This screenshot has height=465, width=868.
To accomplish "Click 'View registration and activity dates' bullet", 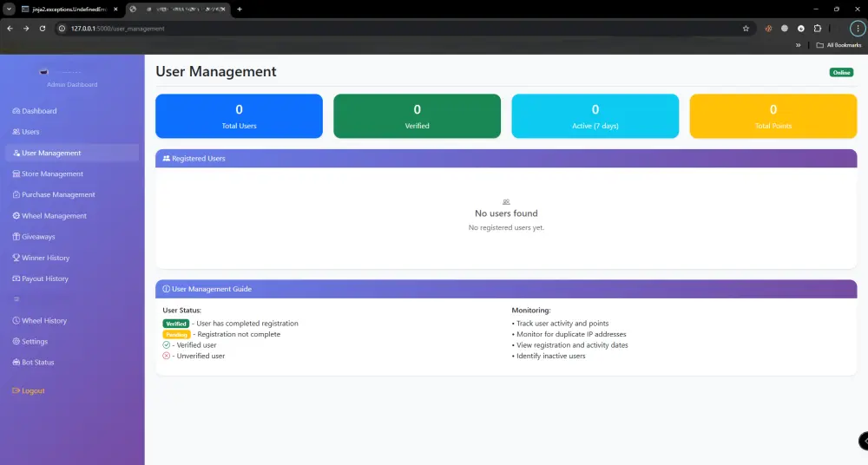I will click(x=569, y=345).
